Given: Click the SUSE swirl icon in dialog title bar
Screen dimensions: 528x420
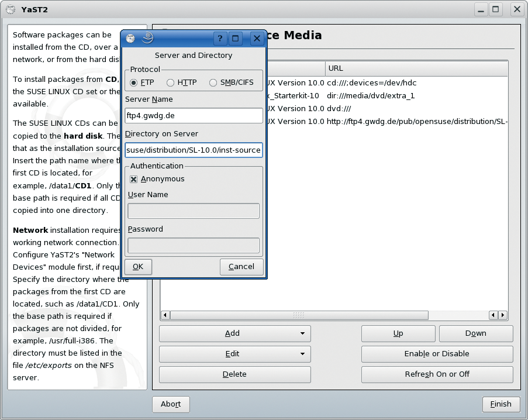Looking at the screenshot, I should [147, 38].
